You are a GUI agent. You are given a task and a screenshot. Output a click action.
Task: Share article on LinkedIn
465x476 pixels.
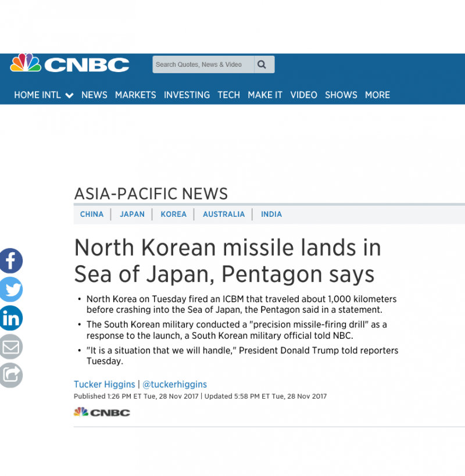(x=10, y=318)
